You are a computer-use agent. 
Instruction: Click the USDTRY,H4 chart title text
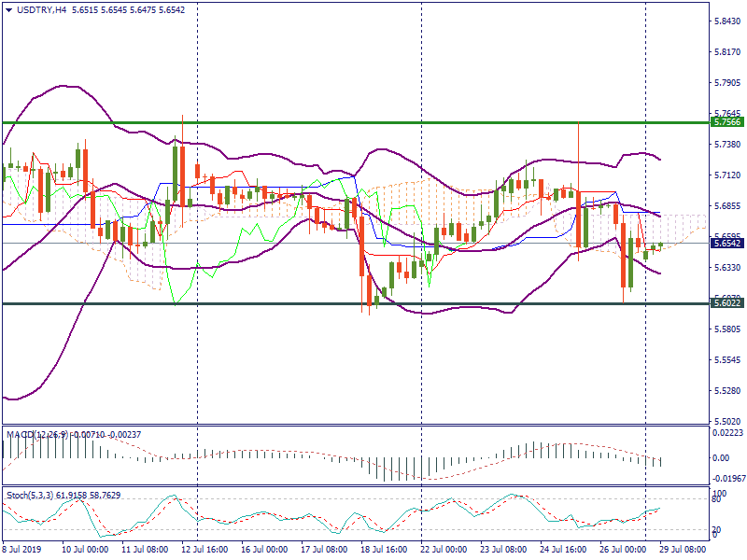[x=42, y=10]
